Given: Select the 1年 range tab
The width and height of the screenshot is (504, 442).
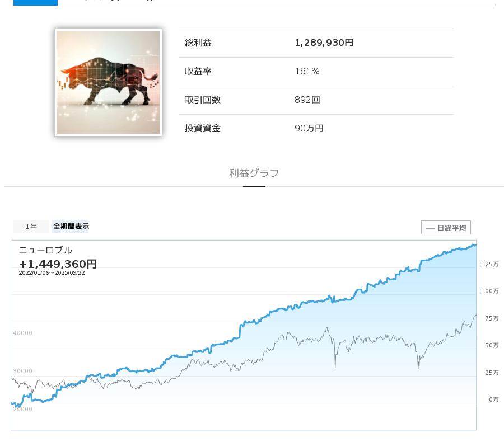Looking at the screenshot, I should coord(31,227).
